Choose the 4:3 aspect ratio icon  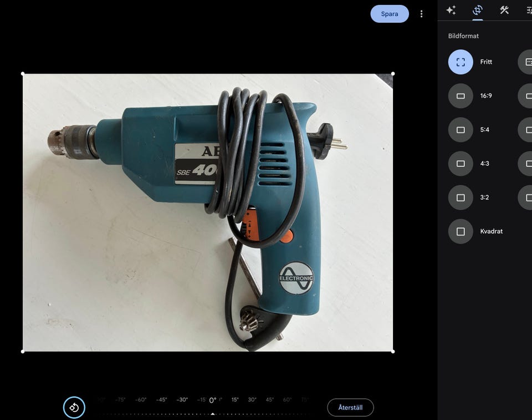point(461,164)
